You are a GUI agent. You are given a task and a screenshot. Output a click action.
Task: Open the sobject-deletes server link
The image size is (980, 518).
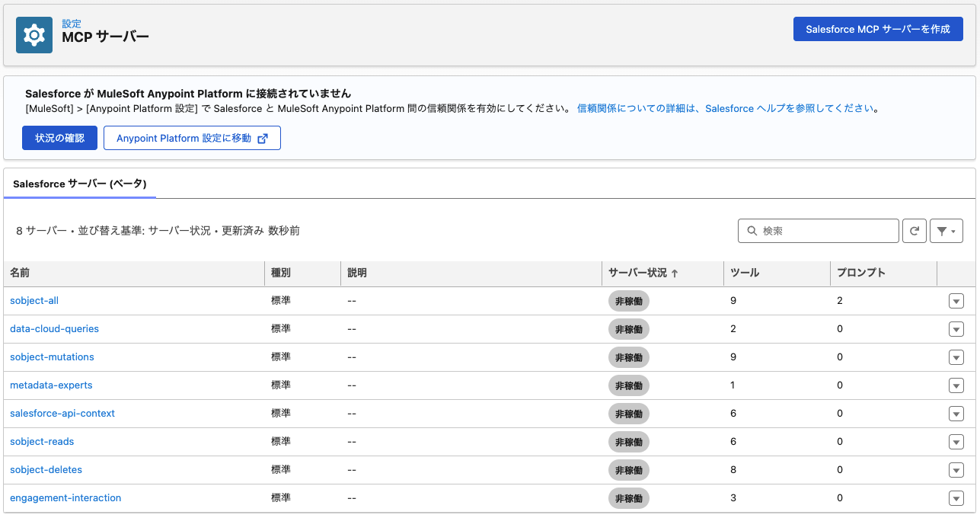tap(46, 470)
